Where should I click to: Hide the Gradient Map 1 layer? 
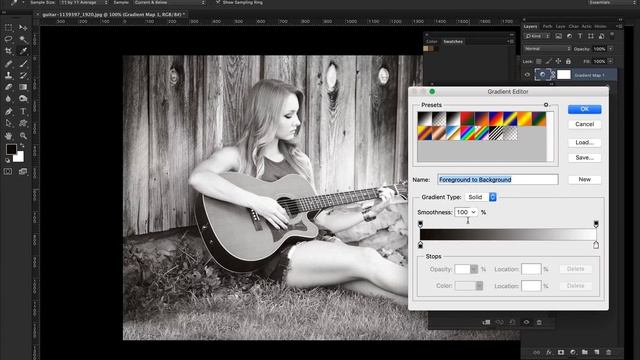pyautogui.click(x=527, y=75)
